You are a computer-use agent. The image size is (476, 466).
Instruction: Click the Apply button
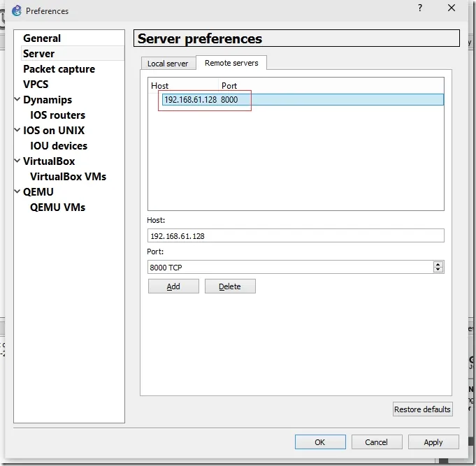point(433,442)
